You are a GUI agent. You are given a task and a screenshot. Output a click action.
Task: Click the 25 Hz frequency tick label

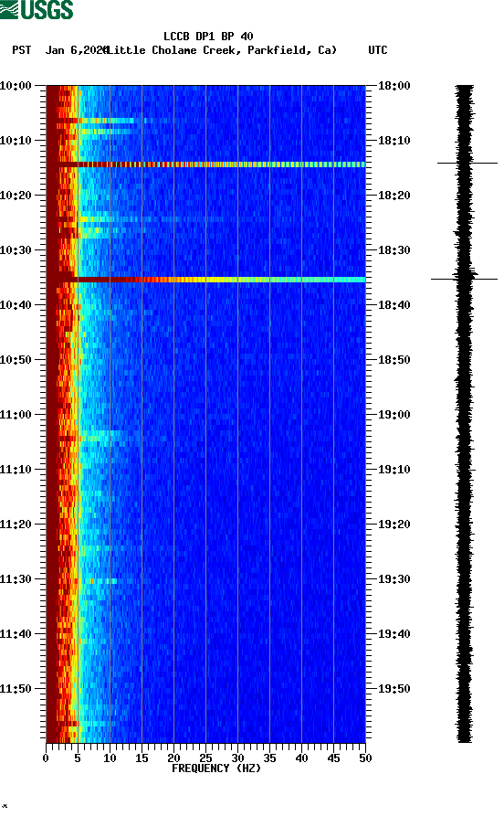206,758
